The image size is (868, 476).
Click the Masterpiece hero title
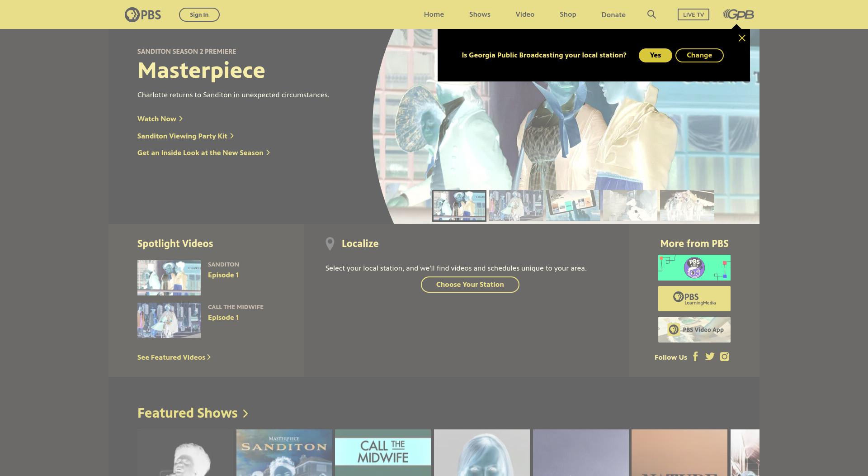[x=201, y=71]
